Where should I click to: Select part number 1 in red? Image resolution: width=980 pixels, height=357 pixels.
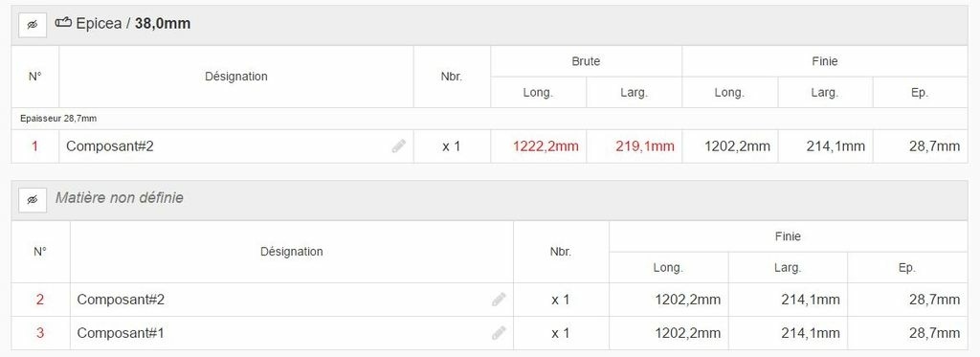pyautogui.click(x=35, y=146)
